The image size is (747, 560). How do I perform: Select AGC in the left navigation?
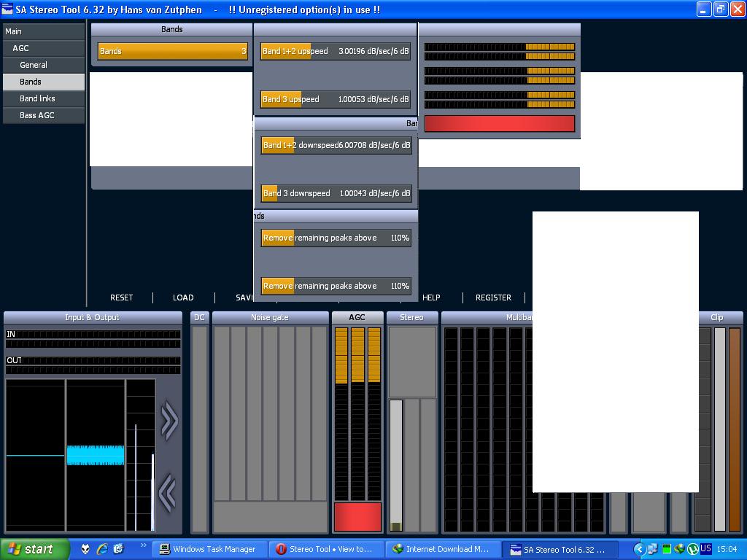coord(44,48)
